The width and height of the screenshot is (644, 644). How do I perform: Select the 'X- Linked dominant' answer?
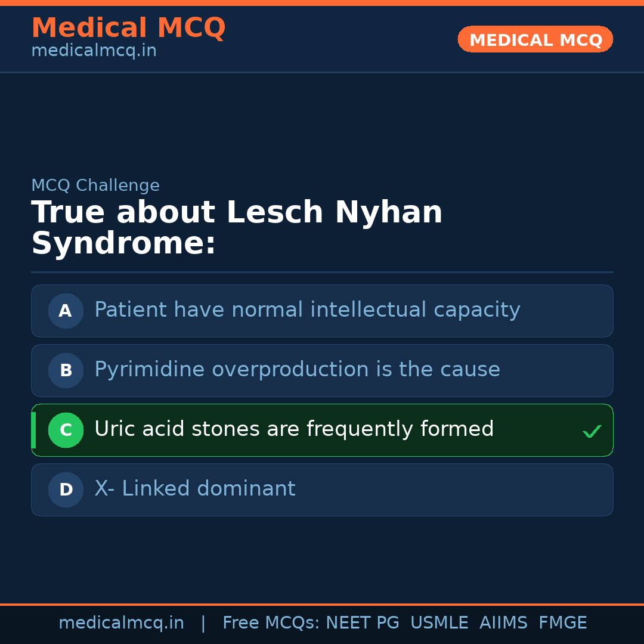coord(194,489)
